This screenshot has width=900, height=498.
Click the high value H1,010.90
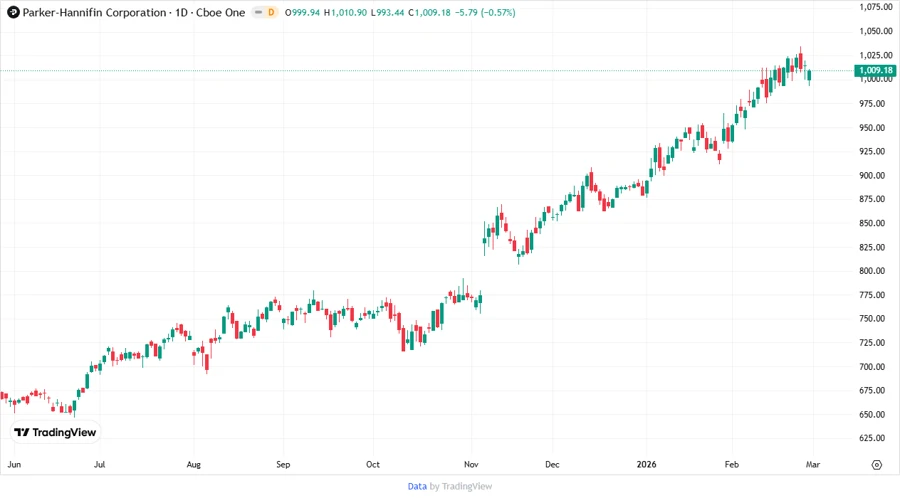[x=346, y=12]
